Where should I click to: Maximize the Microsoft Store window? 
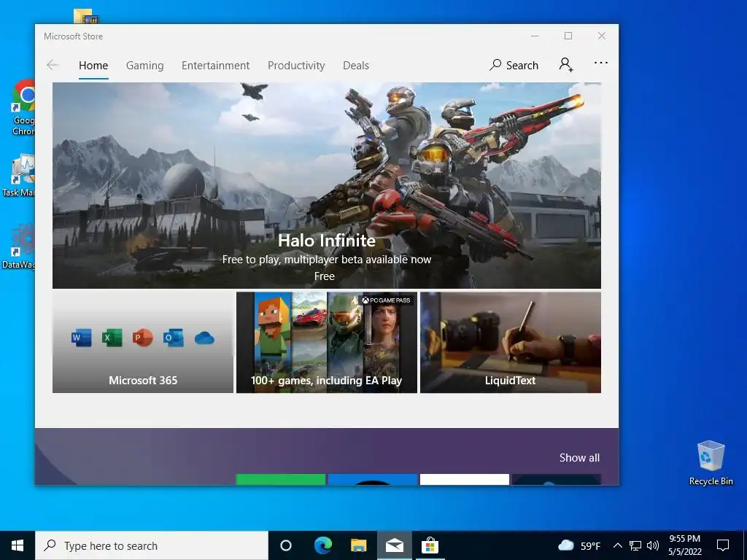(568, 36)
